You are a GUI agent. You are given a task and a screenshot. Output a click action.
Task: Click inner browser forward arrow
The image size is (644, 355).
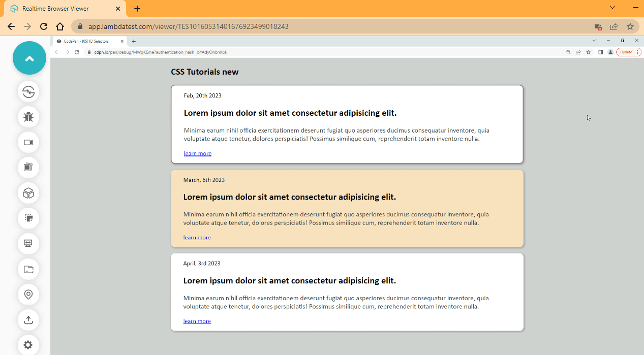click(67, 52)
